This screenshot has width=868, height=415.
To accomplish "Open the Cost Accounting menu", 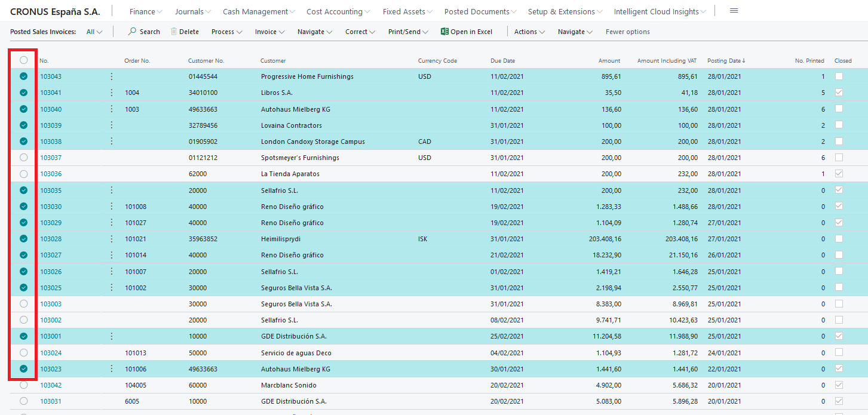I will coord(338,11).
